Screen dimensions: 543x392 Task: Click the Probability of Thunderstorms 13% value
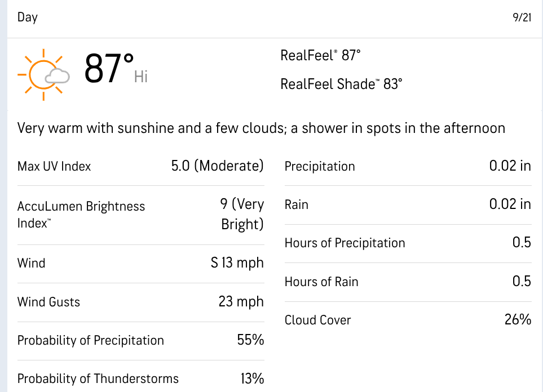click(x=252, y=379)
